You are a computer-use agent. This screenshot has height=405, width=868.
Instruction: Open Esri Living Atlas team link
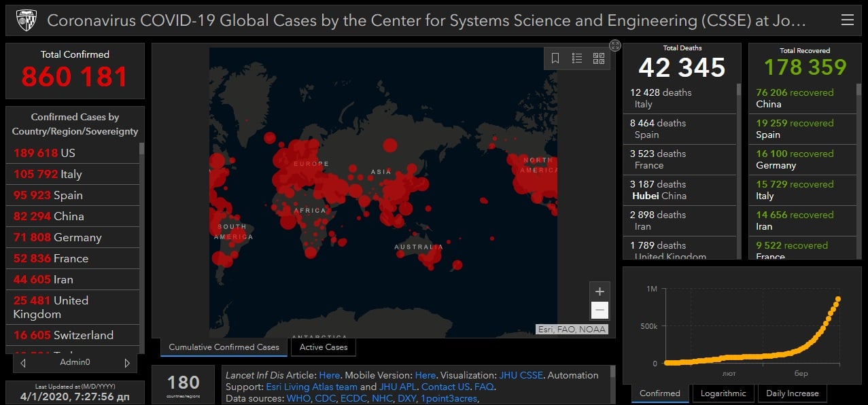(x=311, y=387)
